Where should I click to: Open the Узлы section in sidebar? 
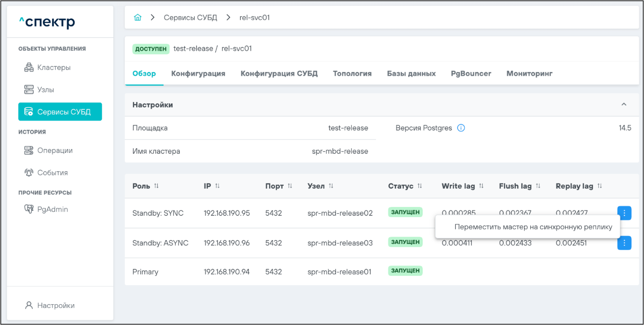tap(46, 90)
